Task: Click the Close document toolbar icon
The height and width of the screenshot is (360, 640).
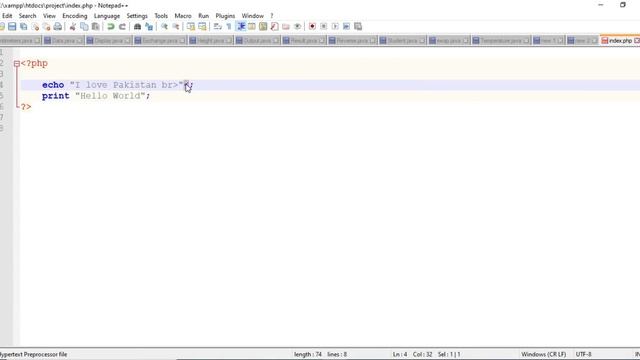Action: pos(35,27)
